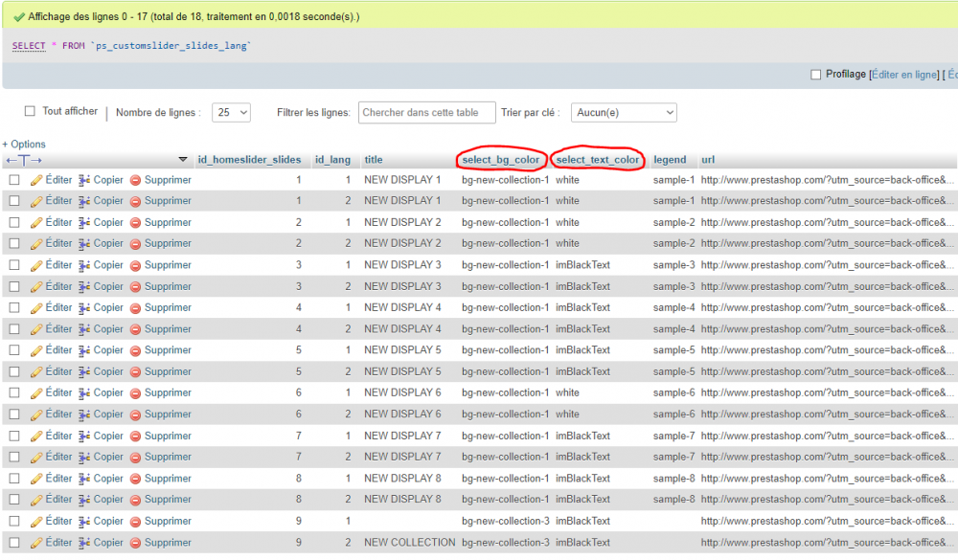Click the copy icon for NEW DISPLAY 6, id_lang 1
This screenshot has height=560, width=958.
point(84,392)
